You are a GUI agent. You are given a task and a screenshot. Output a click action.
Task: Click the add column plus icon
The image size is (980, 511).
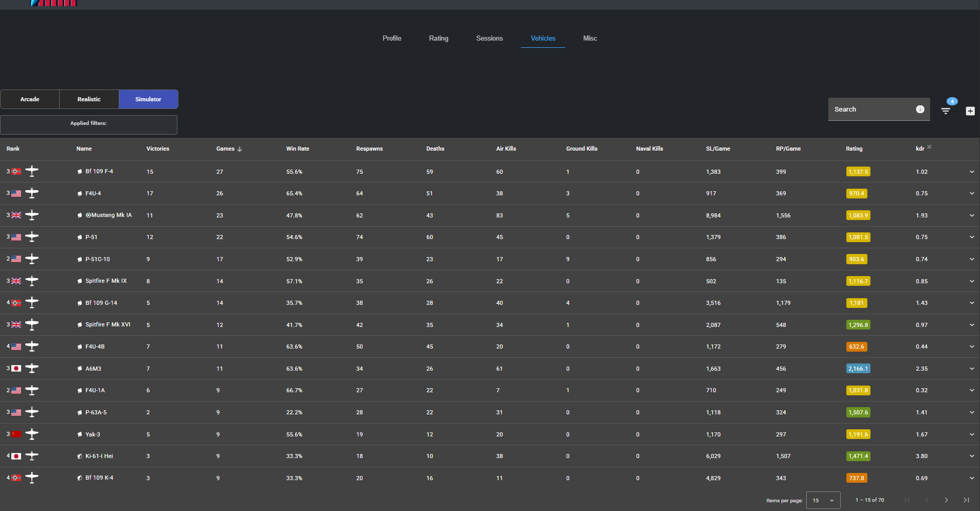click(970, 111)
